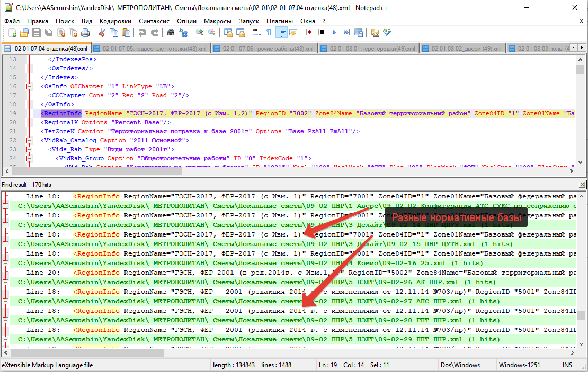The width and height of the screenshot is (588, 372).
Task: Open the Кодировки menu
Action: coord(115,21)
